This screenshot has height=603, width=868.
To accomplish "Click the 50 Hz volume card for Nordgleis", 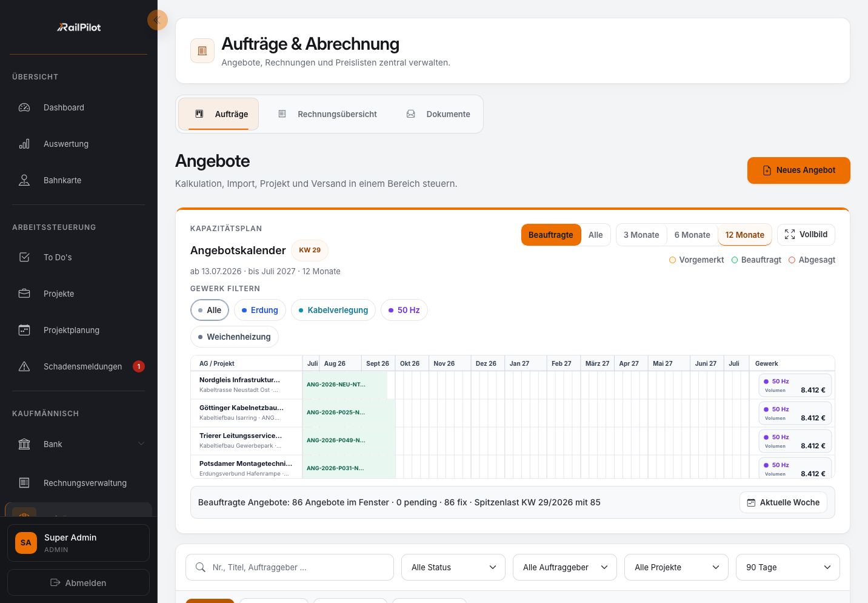I will pos(795,385).
